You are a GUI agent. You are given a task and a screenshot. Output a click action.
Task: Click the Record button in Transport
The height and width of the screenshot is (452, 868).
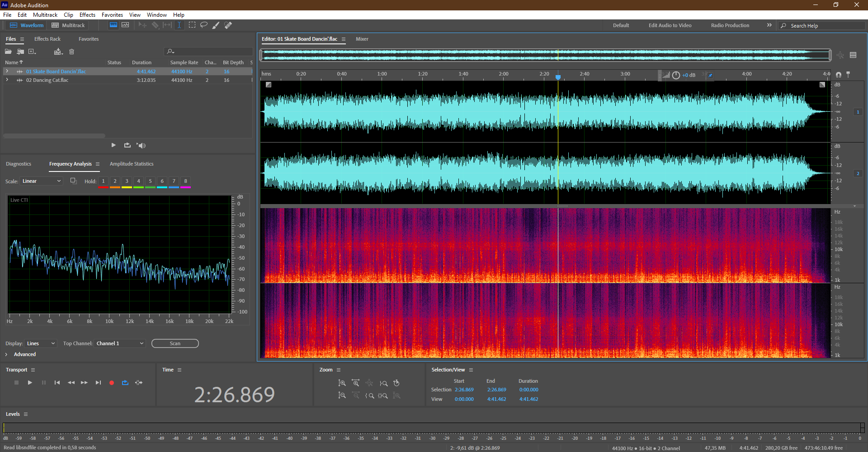point(112,383)
